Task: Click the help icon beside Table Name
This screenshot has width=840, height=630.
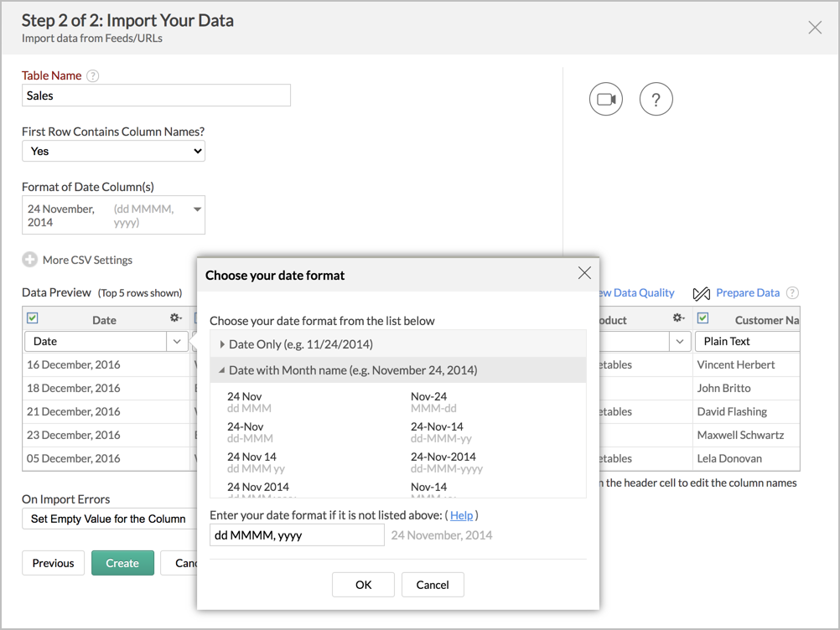Action: (x=93, y=75)
